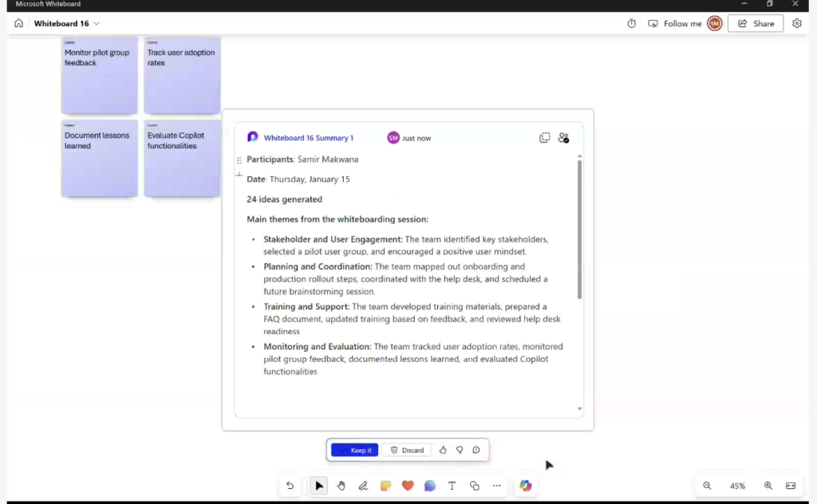The width and height of the screenshot is (817, 504).
Task: Open the heart reactions tool
Action: pos(408,486)
